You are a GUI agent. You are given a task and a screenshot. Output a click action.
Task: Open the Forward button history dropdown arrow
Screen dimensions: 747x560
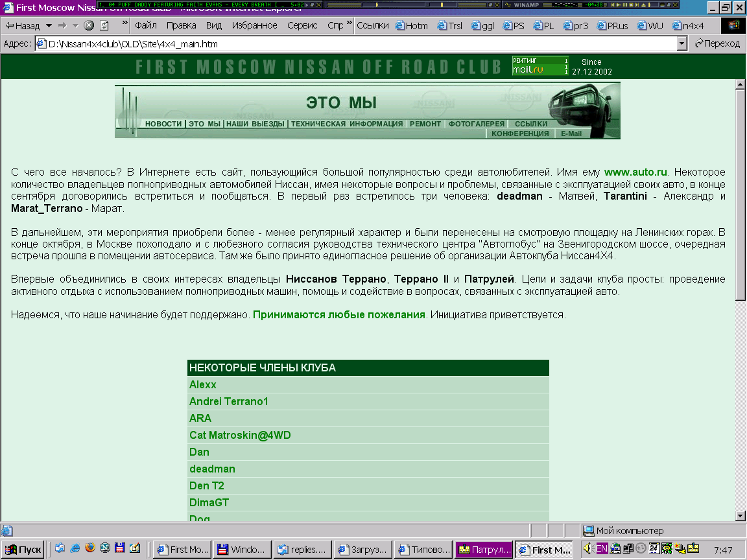click(x=75, y=26)
